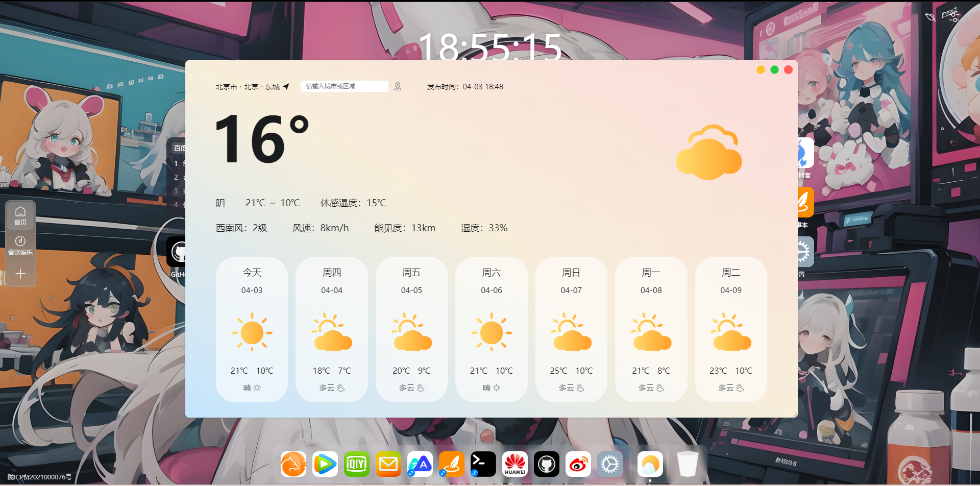This screenshot has height=486, width=980.
Task: Click the 首页 home sidebar item
Action: point(20,215)
